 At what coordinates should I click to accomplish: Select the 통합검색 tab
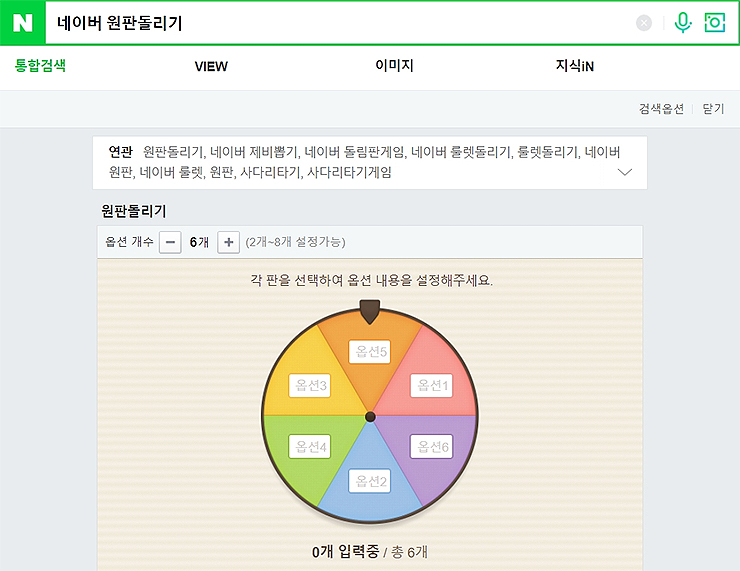40,66
